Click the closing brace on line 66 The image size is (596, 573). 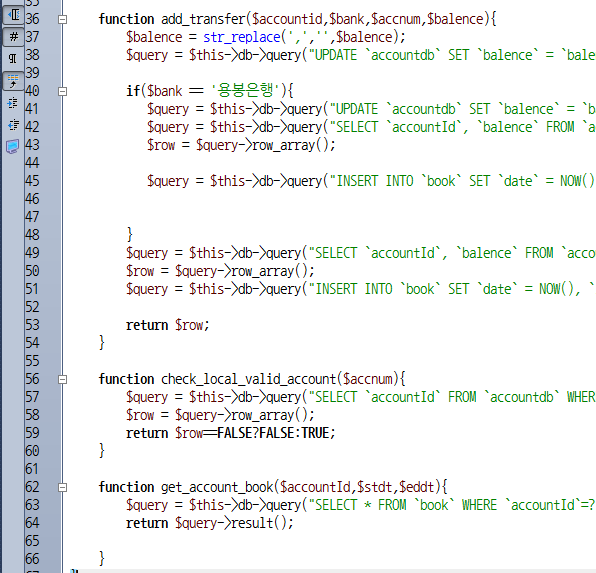(x=101, y=559)
